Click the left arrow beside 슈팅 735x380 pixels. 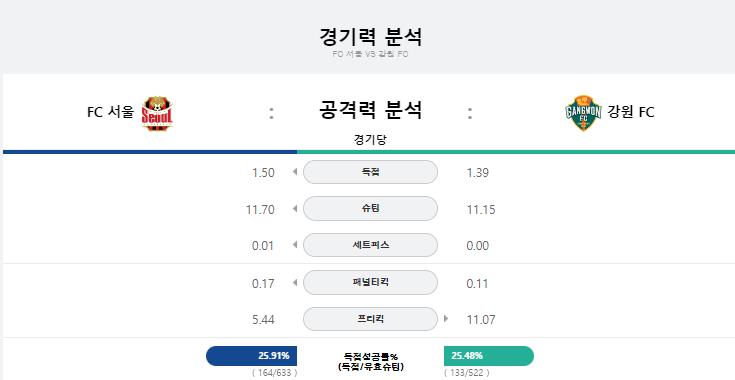295,209
